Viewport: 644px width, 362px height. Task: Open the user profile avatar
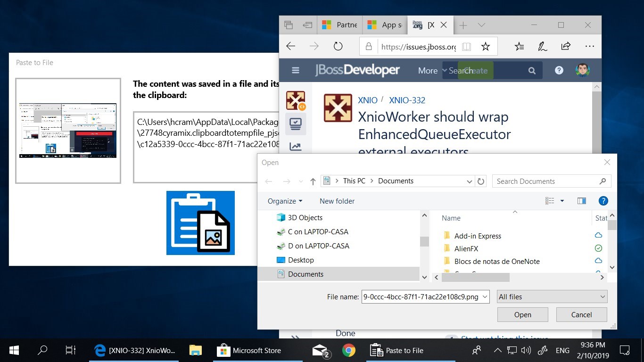tap(583, 70)
